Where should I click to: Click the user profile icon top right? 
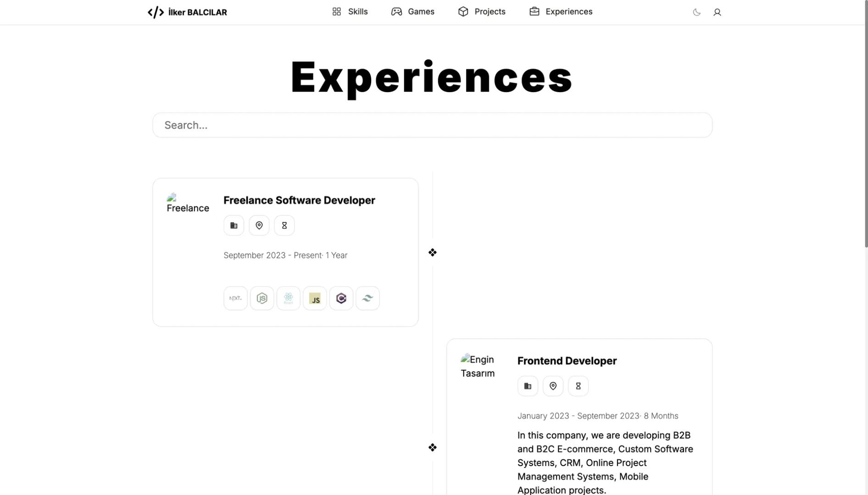tap(717, 12)
